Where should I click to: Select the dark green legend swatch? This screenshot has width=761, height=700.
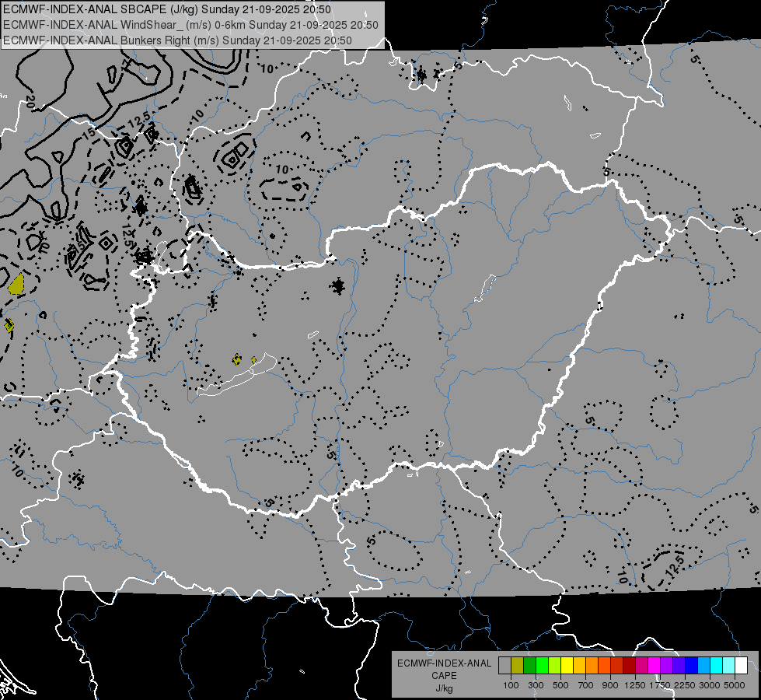[x=529, y=666]
